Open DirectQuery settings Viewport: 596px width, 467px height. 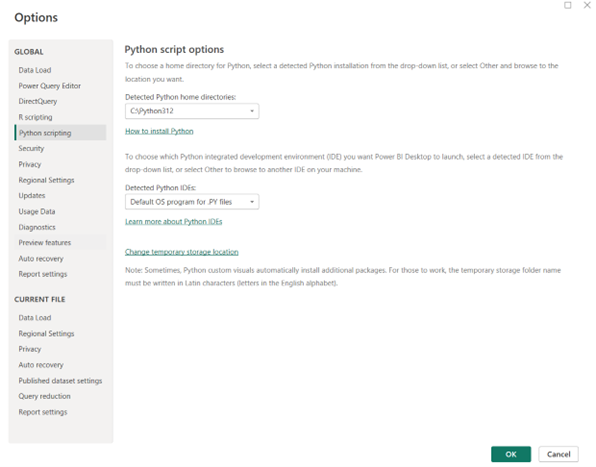pyautogui.click(x=38, y=101)
